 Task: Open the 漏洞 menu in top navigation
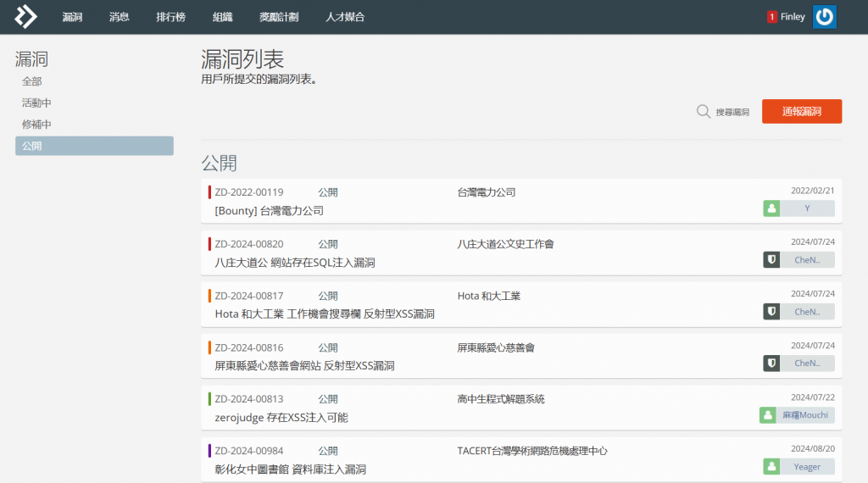point(72,17)
